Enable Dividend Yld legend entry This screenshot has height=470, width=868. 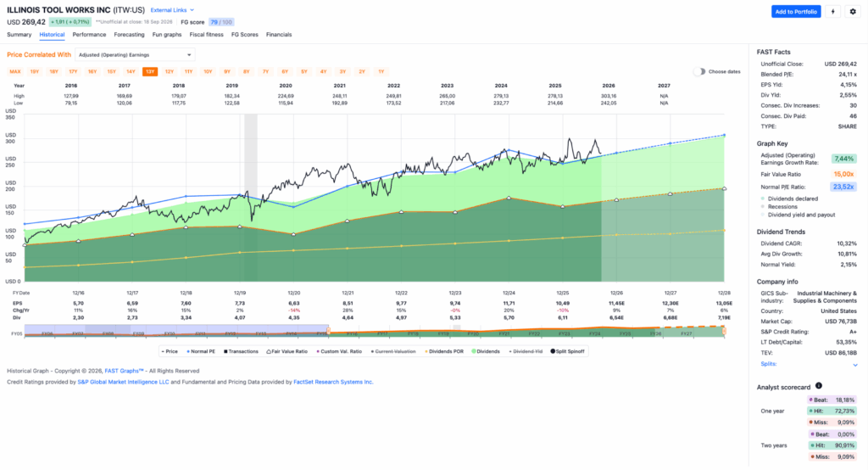[x=526, y=351]
